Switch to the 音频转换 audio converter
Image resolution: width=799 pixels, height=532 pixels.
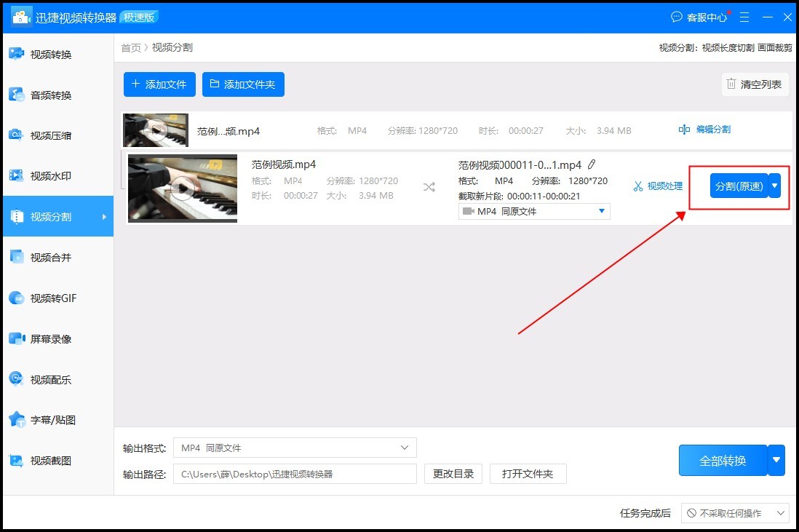pos(44,94)
